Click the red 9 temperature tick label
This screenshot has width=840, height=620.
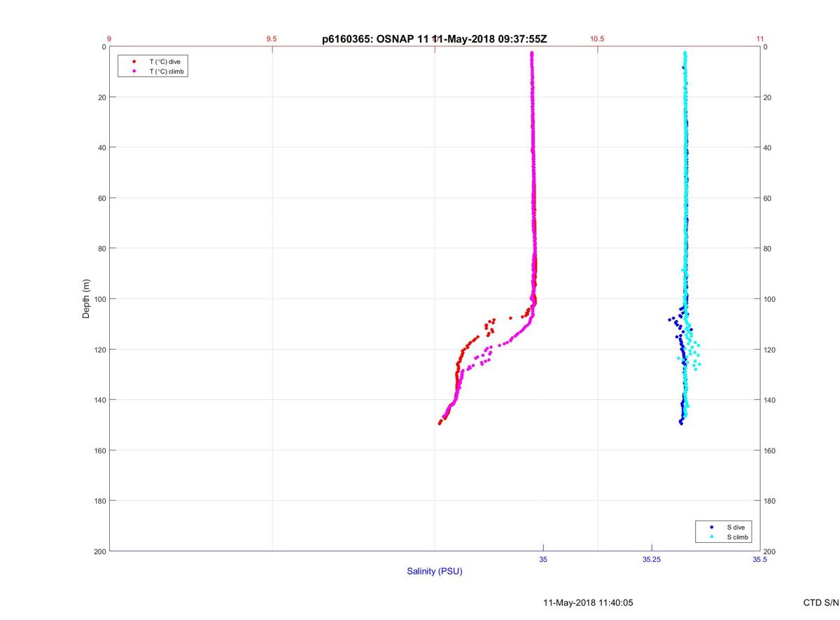109,39
